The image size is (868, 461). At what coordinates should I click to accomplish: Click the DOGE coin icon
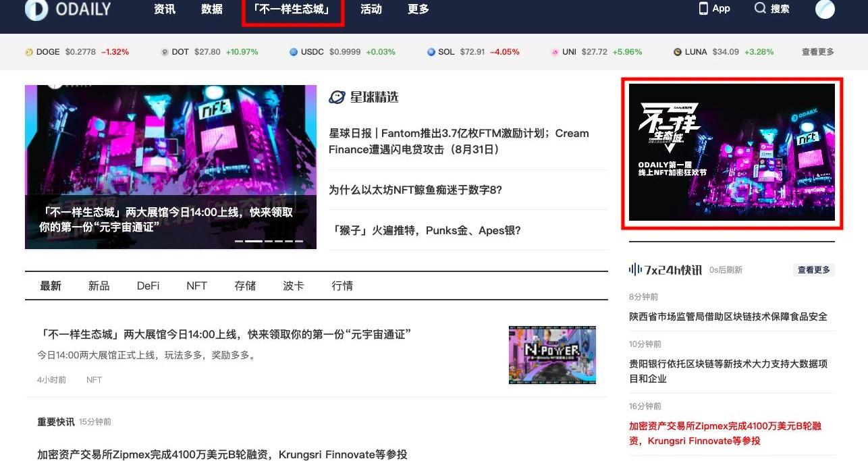(x=29, y=52)
